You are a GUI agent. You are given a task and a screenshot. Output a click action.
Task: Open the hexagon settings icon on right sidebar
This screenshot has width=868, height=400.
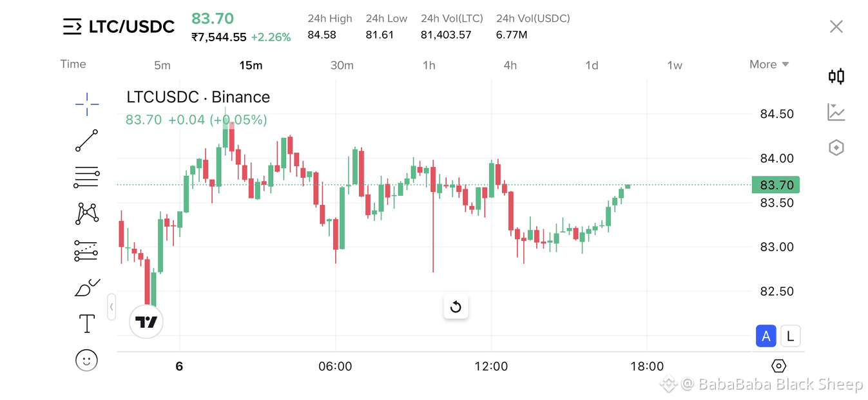click(x=836, y=148)
